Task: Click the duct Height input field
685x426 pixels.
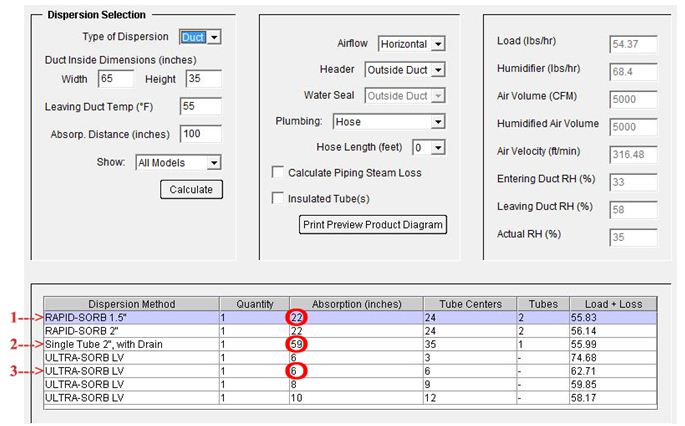Action: click(x=204, y=79)
